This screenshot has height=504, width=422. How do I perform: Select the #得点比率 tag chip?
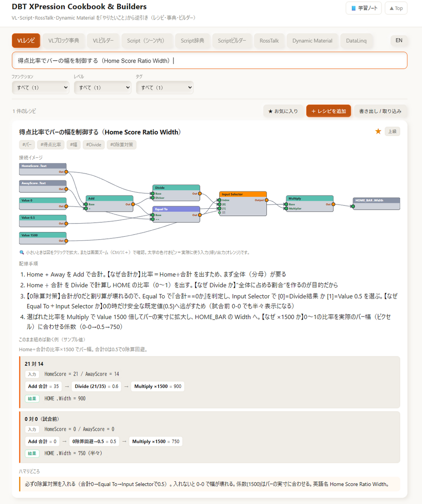click(x=51, y=145)
